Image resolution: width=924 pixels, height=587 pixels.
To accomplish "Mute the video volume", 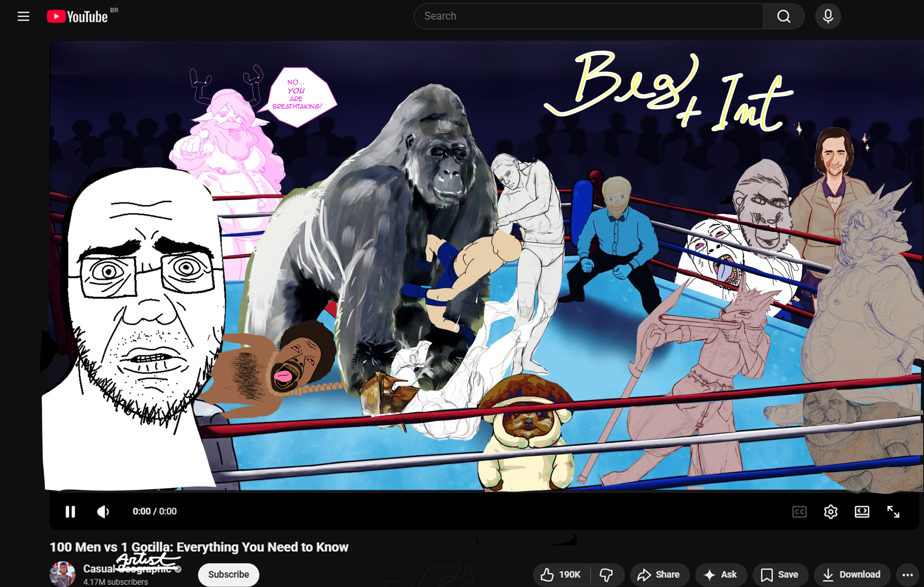I will [x=103, y=511].
